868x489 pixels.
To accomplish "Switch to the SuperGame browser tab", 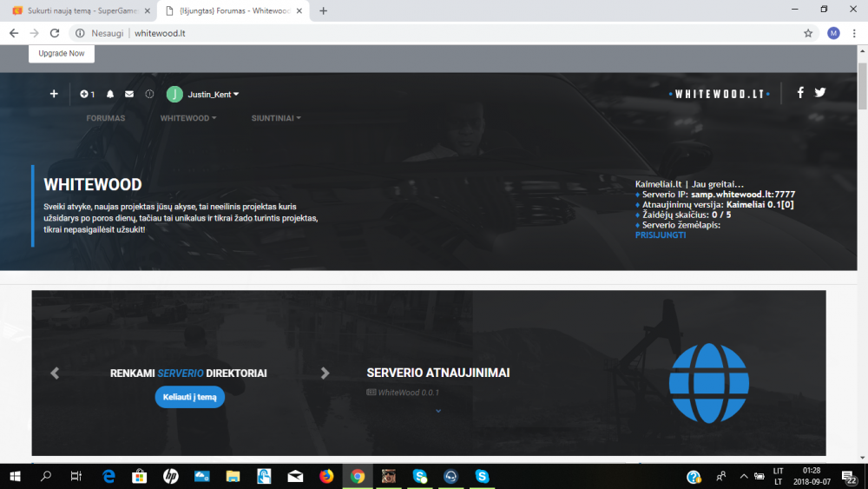I will (x=82, y=10).
